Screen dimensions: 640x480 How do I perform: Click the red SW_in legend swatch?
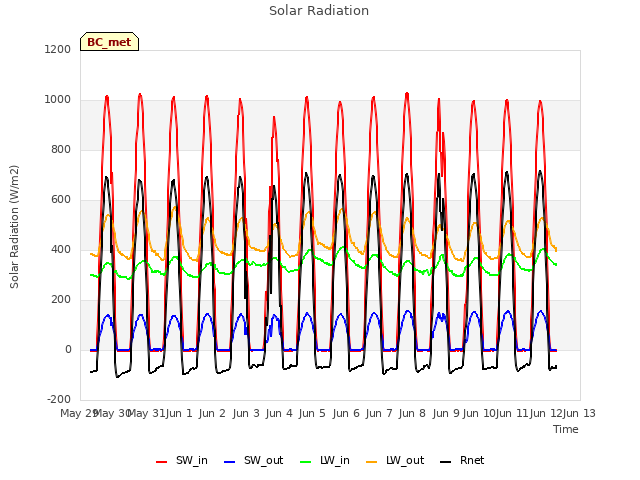pos(162,462)
